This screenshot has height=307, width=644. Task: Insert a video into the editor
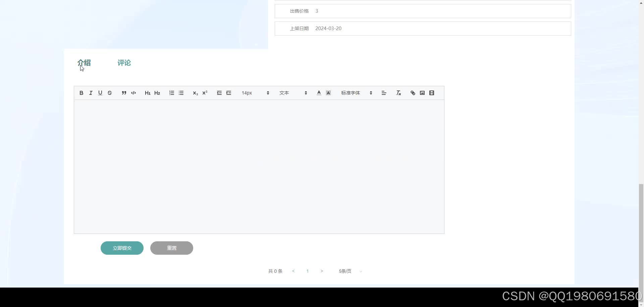[432, 93]
